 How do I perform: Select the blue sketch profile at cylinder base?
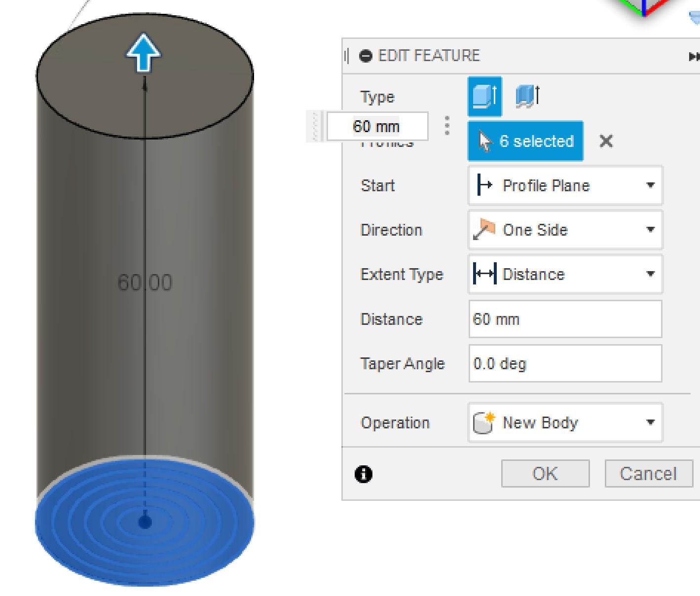point(145,522)
